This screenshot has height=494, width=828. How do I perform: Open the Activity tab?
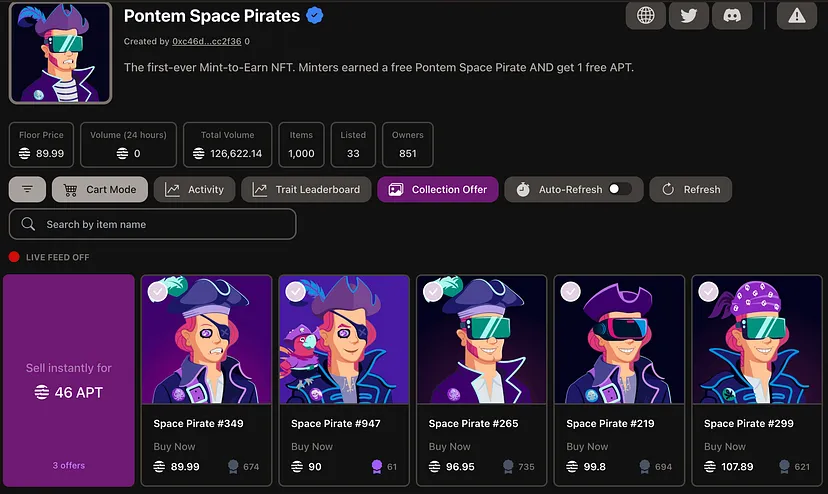click(194, 189)
